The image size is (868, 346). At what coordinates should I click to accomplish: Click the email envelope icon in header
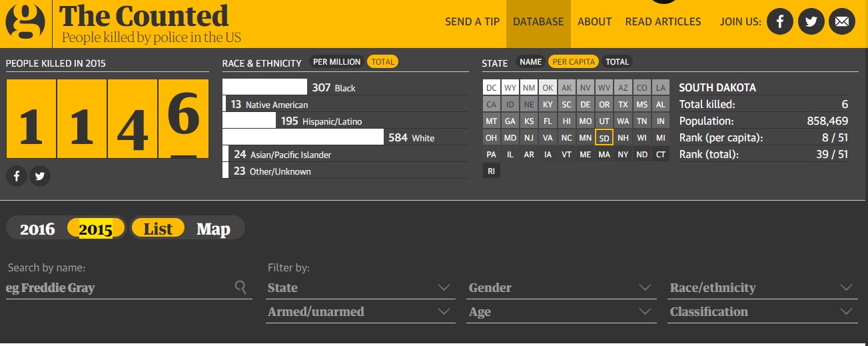(841, 21)
